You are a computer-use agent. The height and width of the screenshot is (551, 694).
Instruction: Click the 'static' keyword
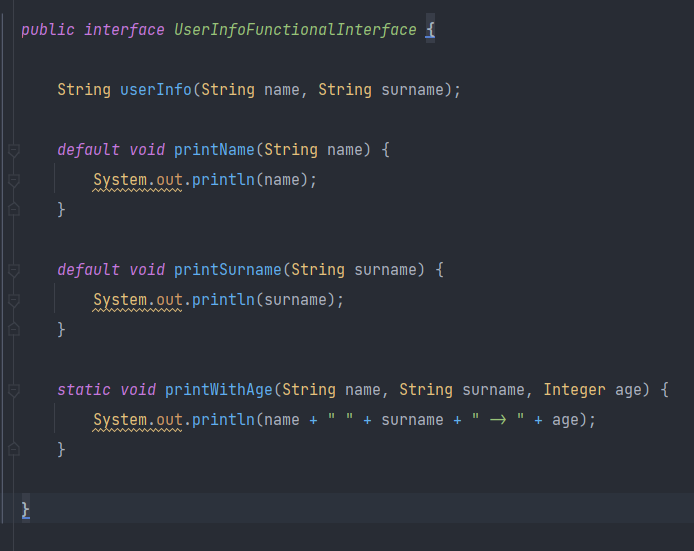pyautogui.click(x=84, y=390)
